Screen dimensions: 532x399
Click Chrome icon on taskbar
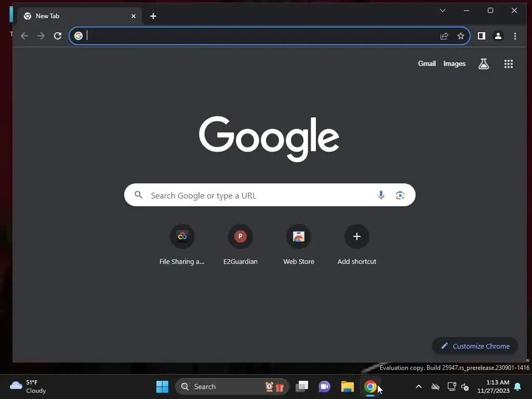(x=370, y=387)
